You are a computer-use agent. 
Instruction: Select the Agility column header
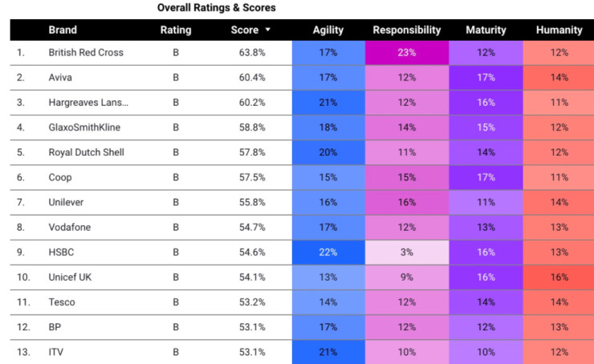coord(328,30)
